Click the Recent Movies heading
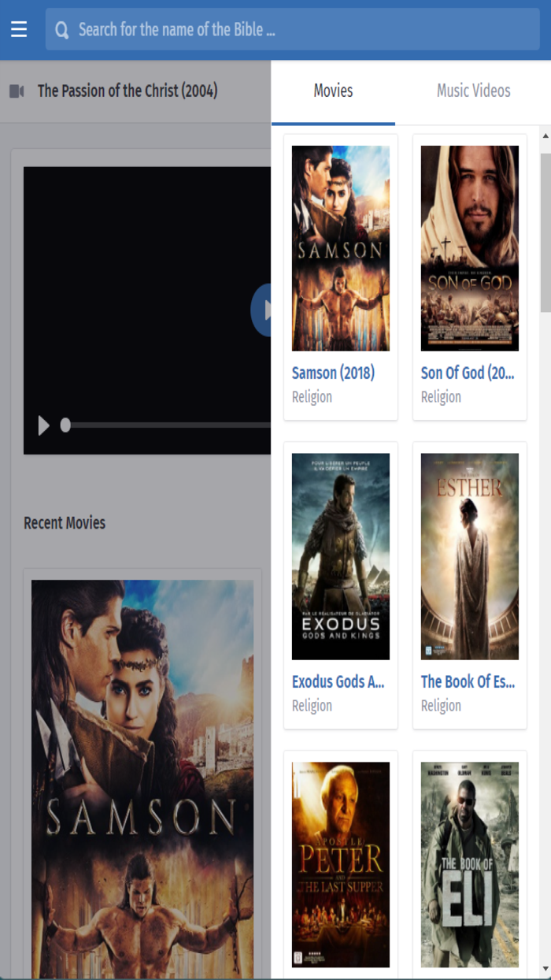 coord(65,523)
